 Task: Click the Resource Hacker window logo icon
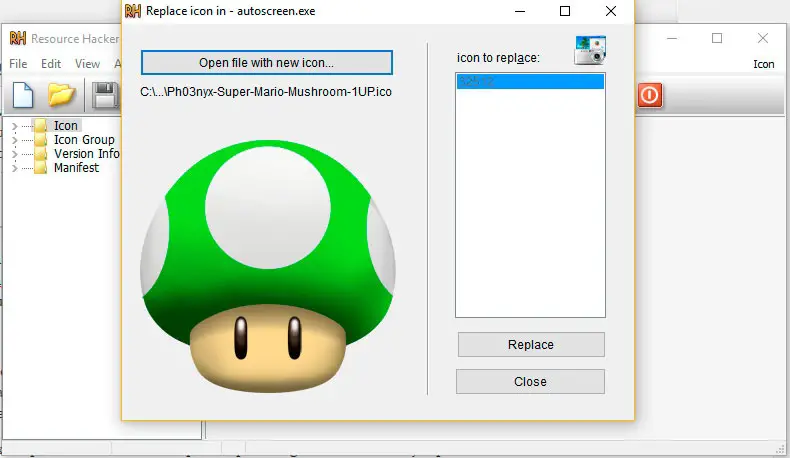click(18, 38)
